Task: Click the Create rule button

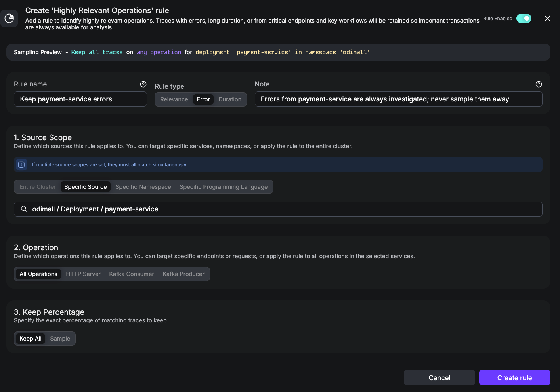Action: pyautogui.click(x=515, y=378)
